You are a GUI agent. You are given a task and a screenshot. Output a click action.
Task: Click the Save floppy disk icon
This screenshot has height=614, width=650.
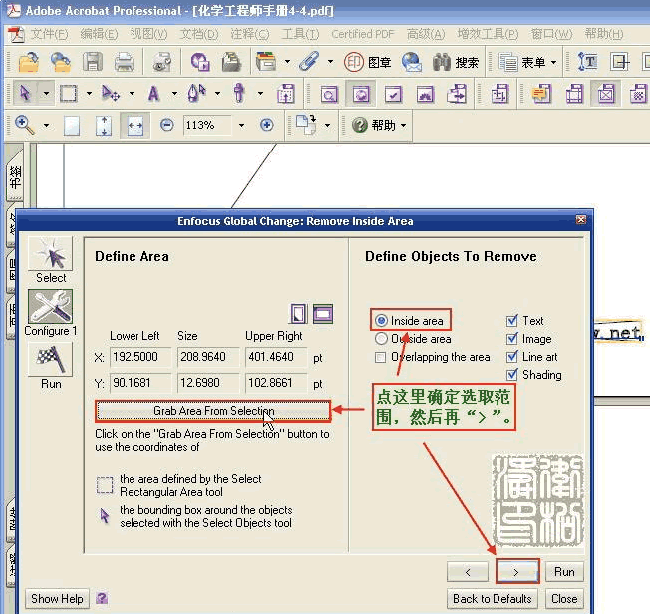92,62
